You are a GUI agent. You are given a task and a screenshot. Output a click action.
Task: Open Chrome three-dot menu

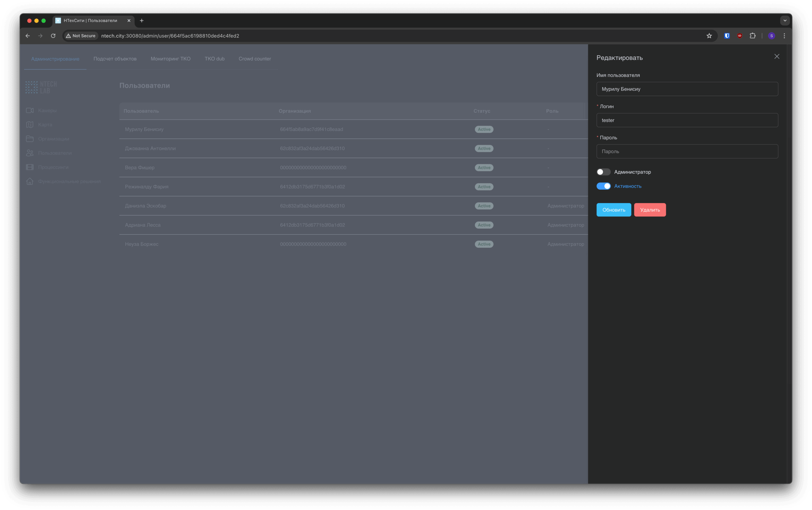tap(784, 36)
